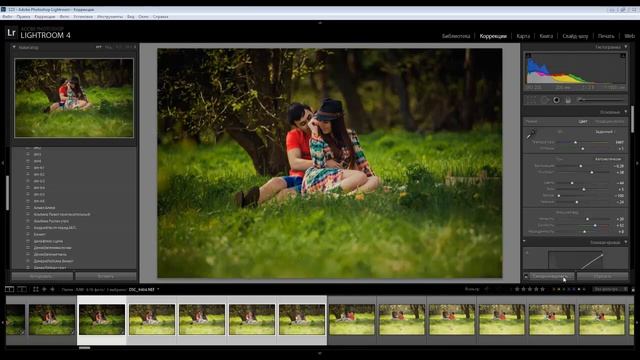The width and height of the screenshot is (640, 360).
Task: Go back with the filmstrip left arrow
Action: coord(44,289)
